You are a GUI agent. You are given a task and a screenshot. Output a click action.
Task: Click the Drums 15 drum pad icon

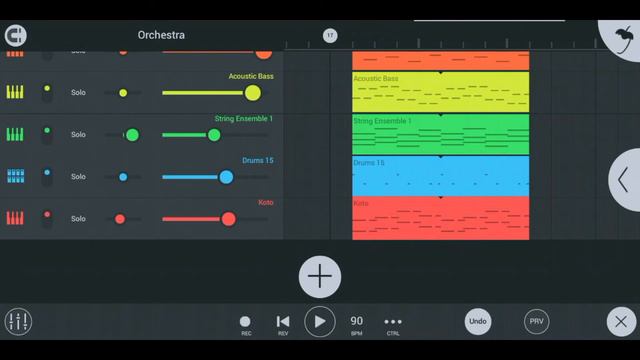pos(16,176)
